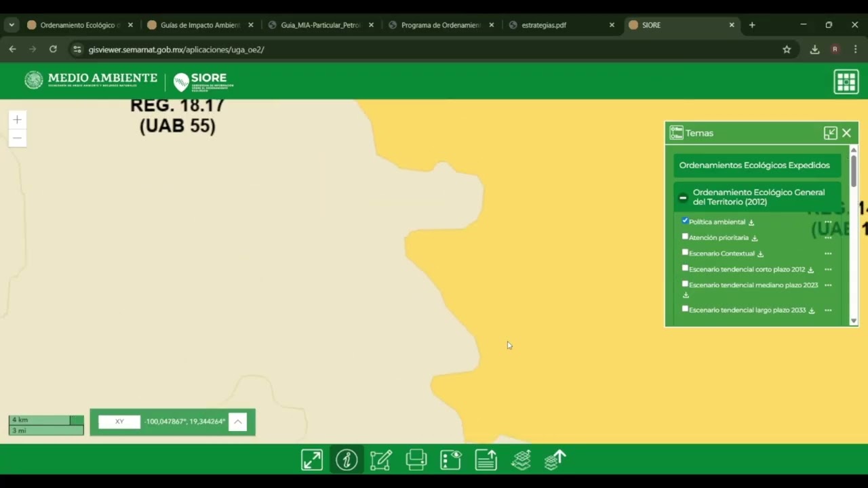Switch to the Ordenamiento Ecológico browser tab

[x=80, y=25]
